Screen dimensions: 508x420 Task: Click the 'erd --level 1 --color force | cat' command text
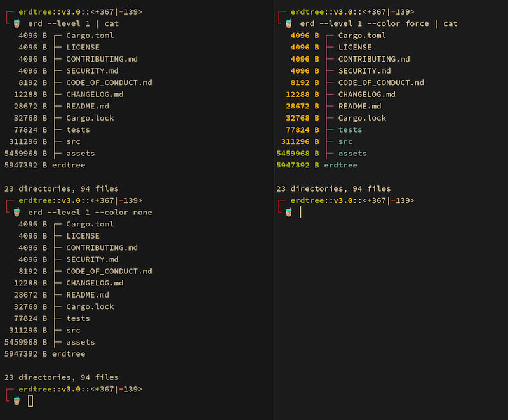[378, 23]
